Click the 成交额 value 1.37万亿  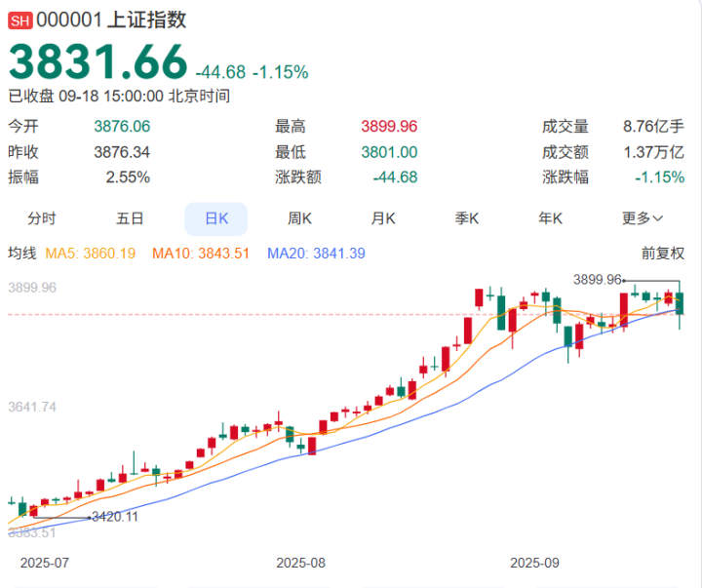pyautogui.click(x=654, y=152)
